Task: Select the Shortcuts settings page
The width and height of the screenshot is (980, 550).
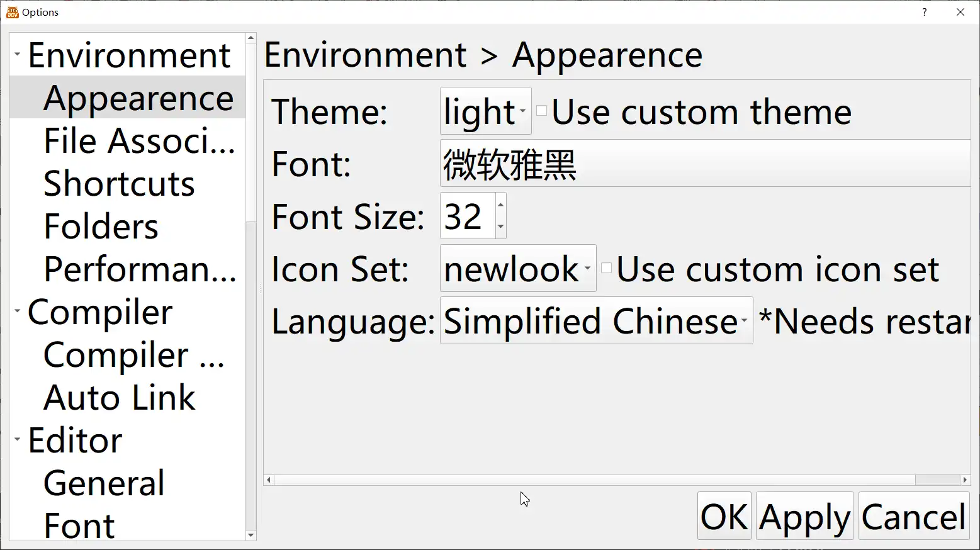Action: point(119,184)
